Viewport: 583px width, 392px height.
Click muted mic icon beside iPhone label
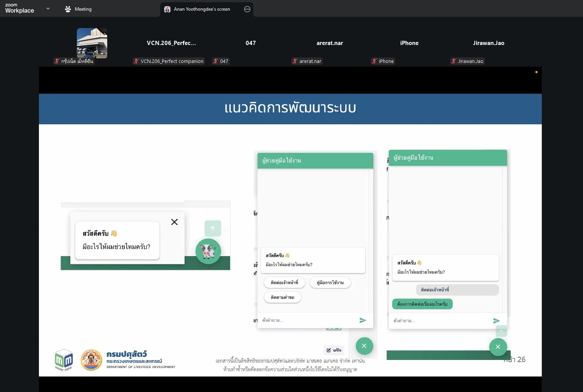coord(374,61)
